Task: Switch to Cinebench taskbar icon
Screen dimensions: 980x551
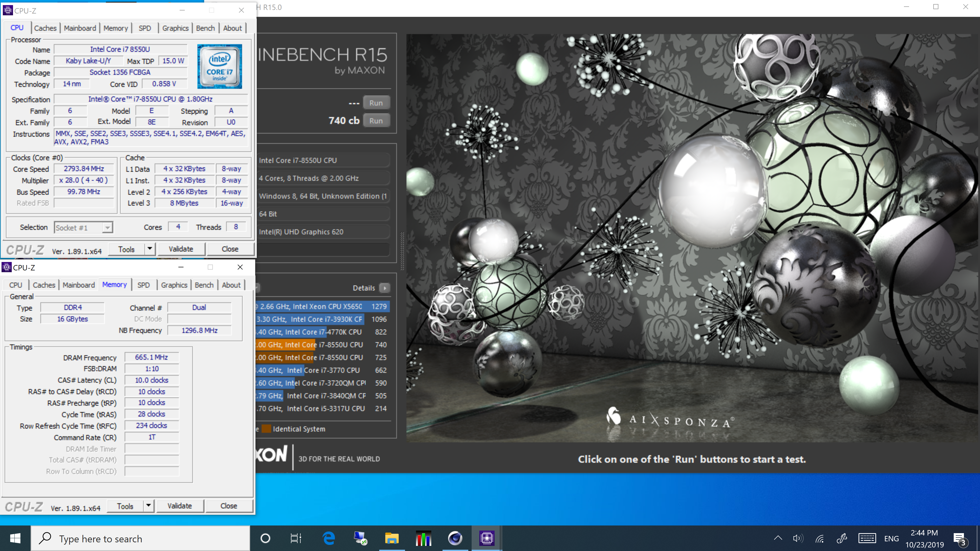Action: [455, 539]
